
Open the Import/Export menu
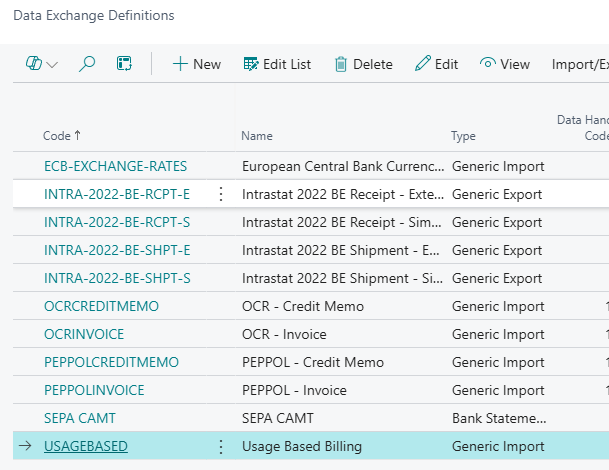click(580, 64)
